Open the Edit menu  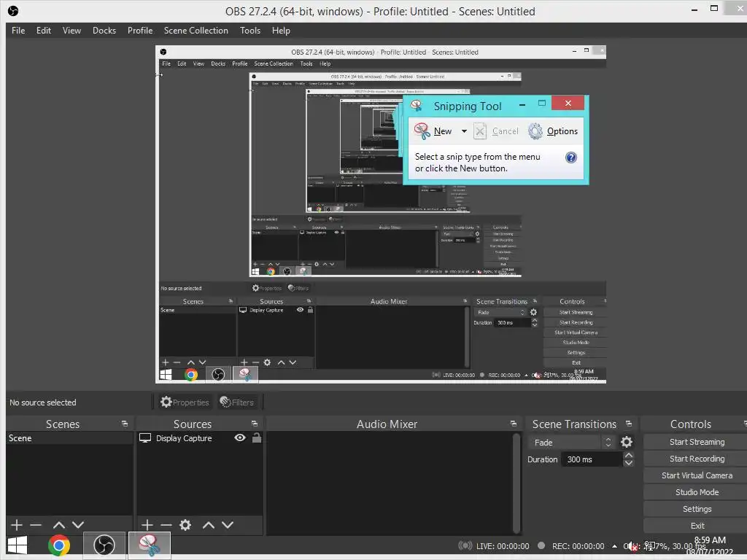click(x=43, y=31)
